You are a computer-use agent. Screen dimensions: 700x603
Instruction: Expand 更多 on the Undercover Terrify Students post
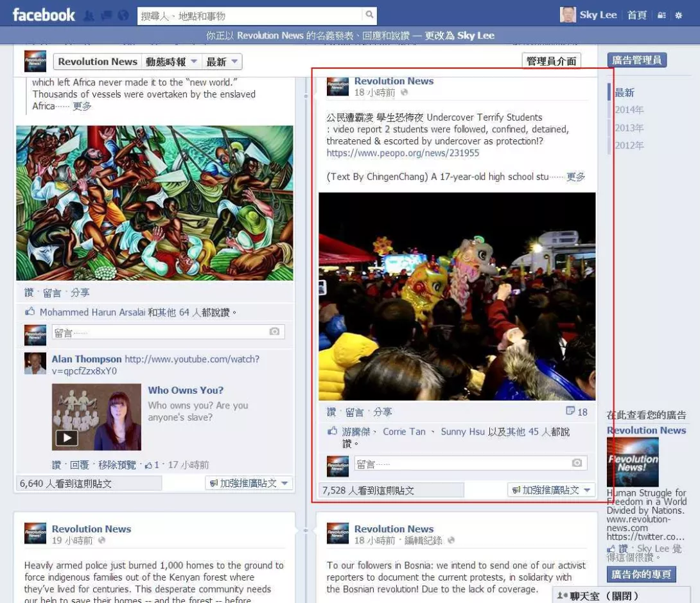click(576, 177)
